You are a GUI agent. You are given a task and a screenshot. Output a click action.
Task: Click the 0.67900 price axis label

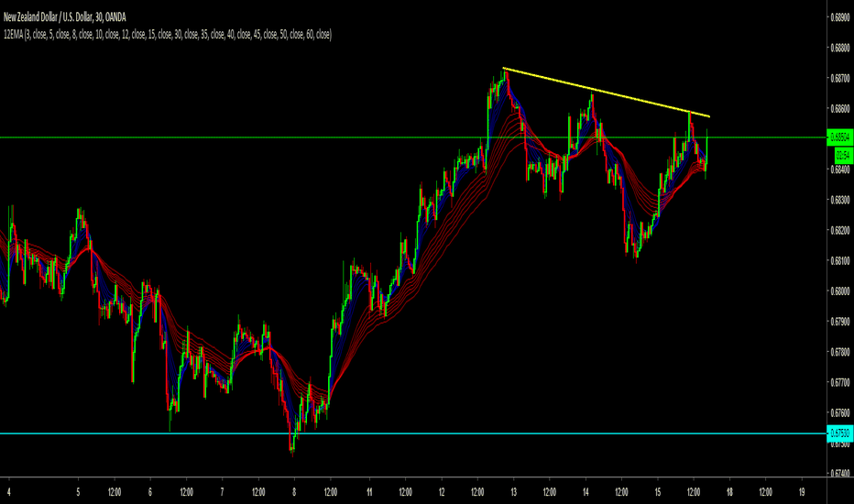[x=840, y=322]
